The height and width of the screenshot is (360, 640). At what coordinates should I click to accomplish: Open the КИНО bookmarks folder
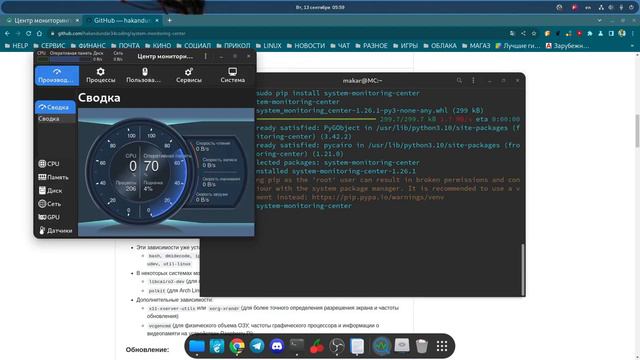click(158, 46)
